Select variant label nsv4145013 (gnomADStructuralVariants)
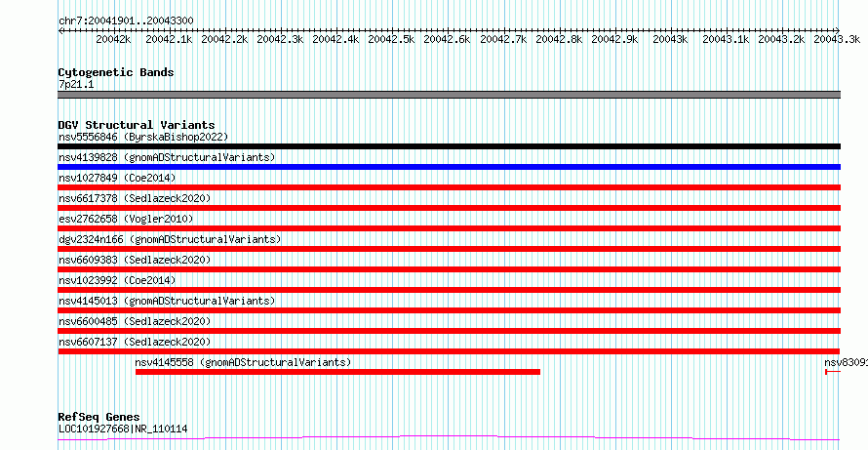The width and height of the screenshot is (868, 450). [167, 301]
